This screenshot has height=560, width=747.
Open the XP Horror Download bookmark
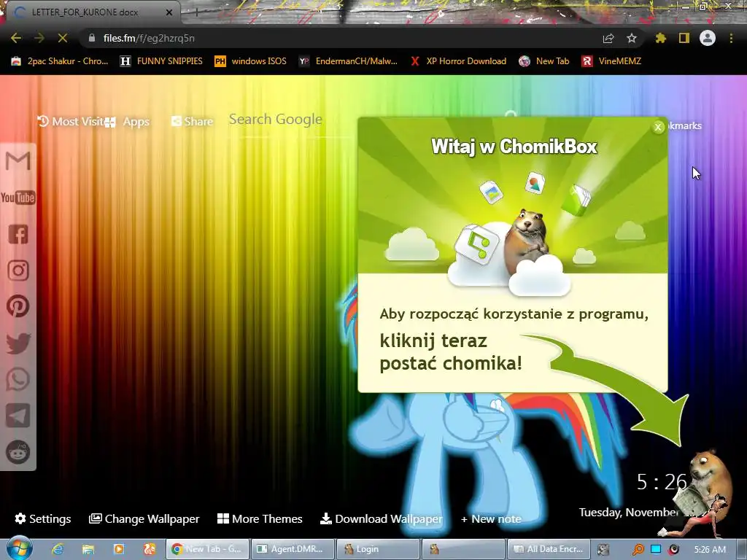pos(458,61)
